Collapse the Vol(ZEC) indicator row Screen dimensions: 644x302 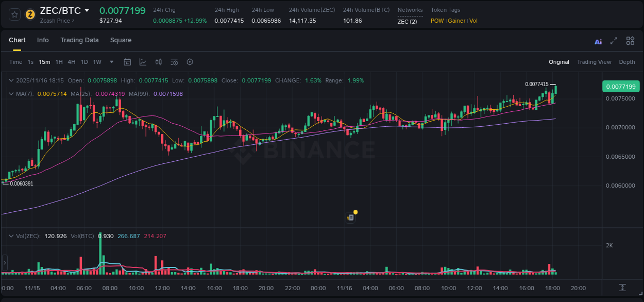point(11,235)
